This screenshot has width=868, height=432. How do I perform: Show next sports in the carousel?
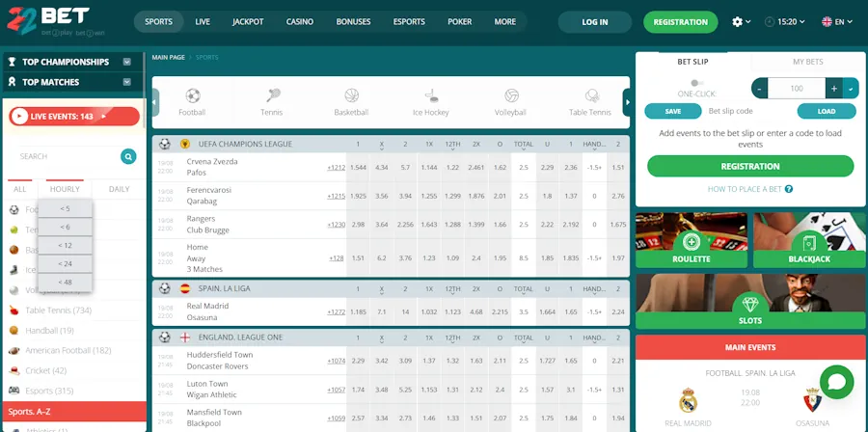coord(627,102)
